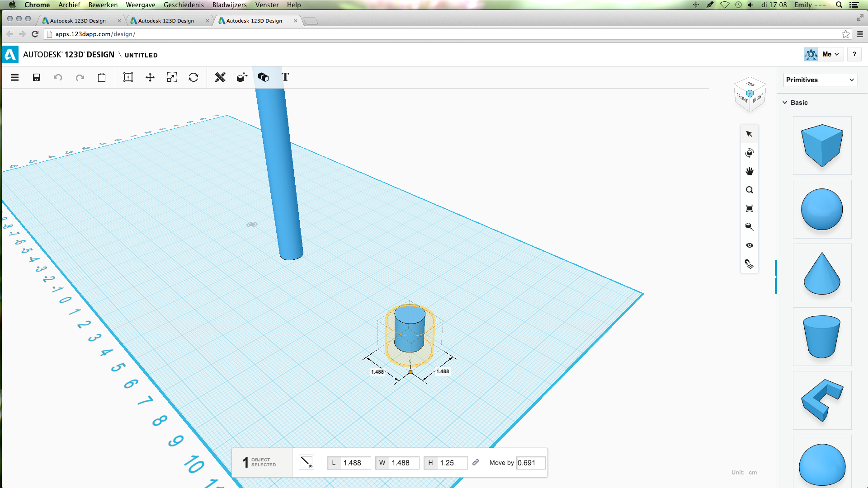Click the Combine/Group shapes icon

point(263,77)
